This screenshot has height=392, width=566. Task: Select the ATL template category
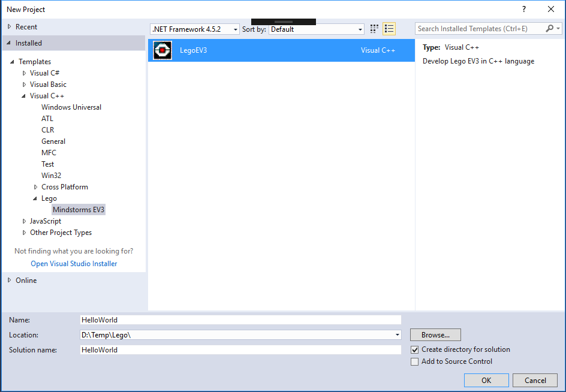(x=47, y=119)
